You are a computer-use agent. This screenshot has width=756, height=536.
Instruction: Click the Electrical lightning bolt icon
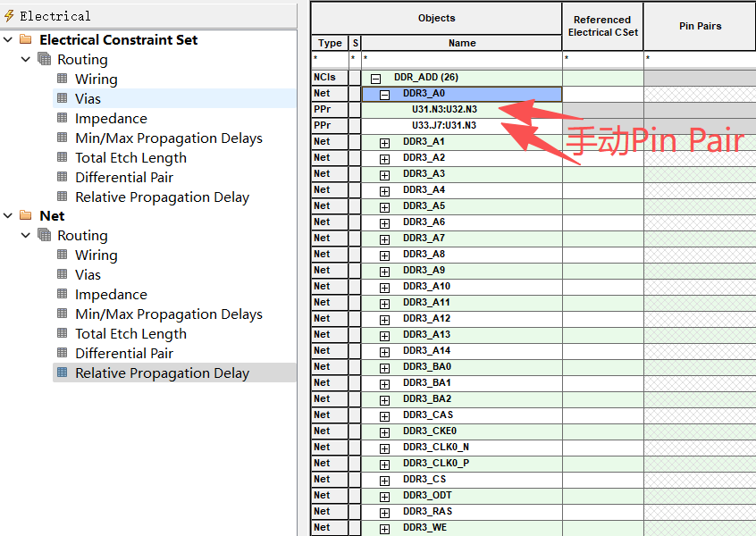coord(9,16)
